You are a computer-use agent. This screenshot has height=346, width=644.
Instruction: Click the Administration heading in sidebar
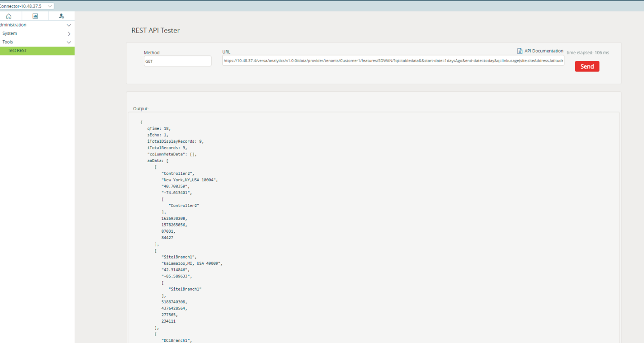pyautogui.click(x=13, y=25)
